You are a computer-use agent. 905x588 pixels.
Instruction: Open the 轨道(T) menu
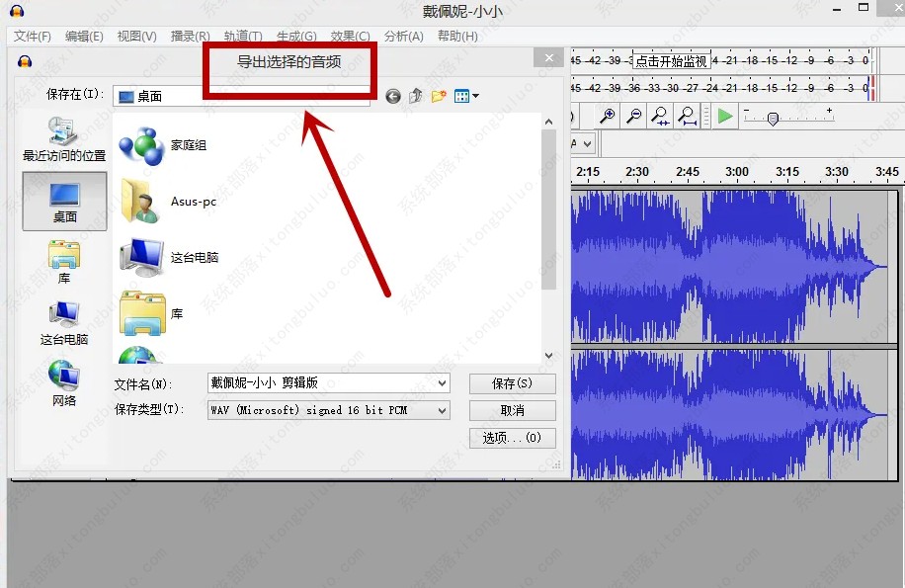pyautogui.click(x=243, y=37)
